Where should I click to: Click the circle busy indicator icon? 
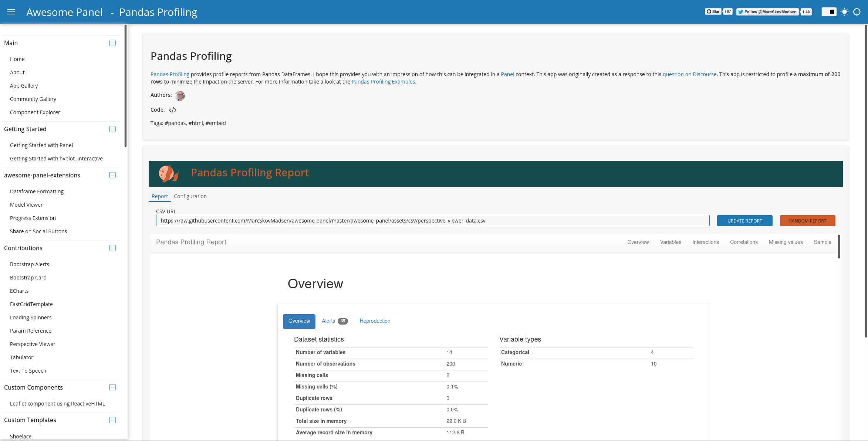[x=857, y=12]
